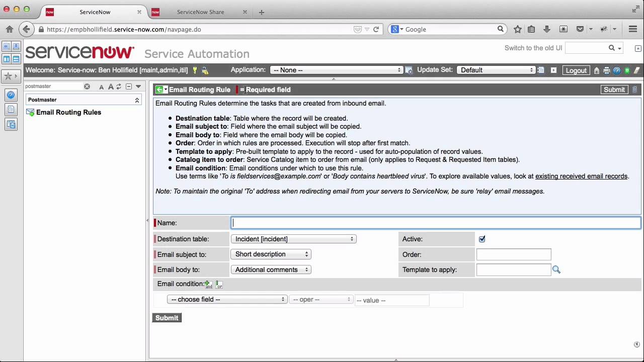This screenshot has width=644, height=362.
Task: Decrease navigator text size with small A
Action: tap(101, 87)
